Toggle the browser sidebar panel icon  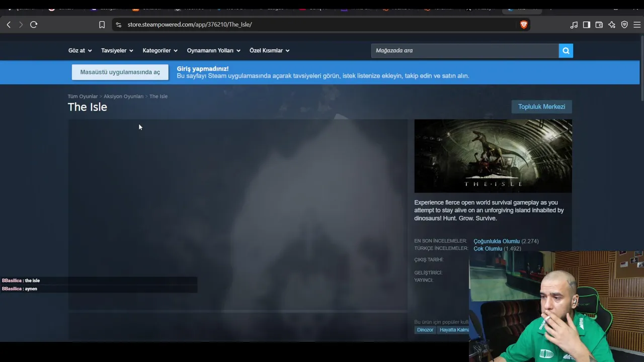pos(587,25)
